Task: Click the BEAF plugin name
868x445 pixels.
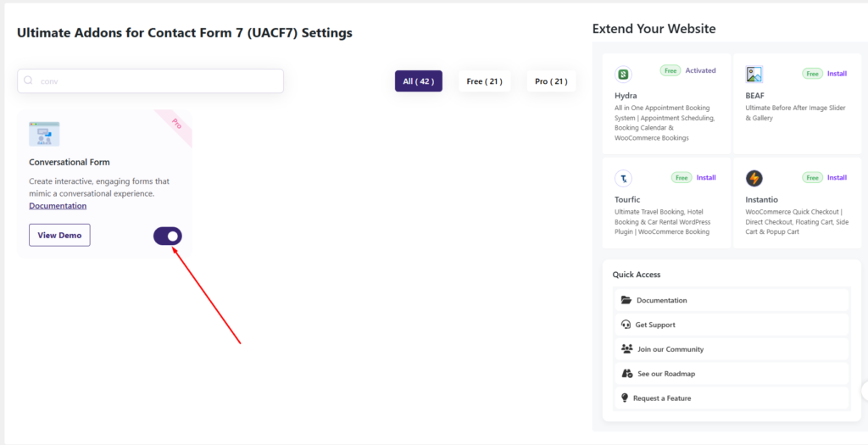Action: coord(754,96)
